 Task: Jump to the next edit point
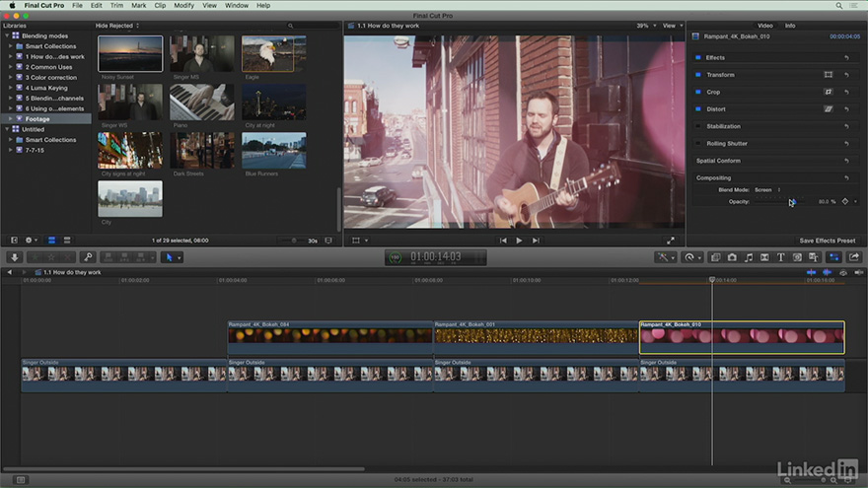coord(536,241)
